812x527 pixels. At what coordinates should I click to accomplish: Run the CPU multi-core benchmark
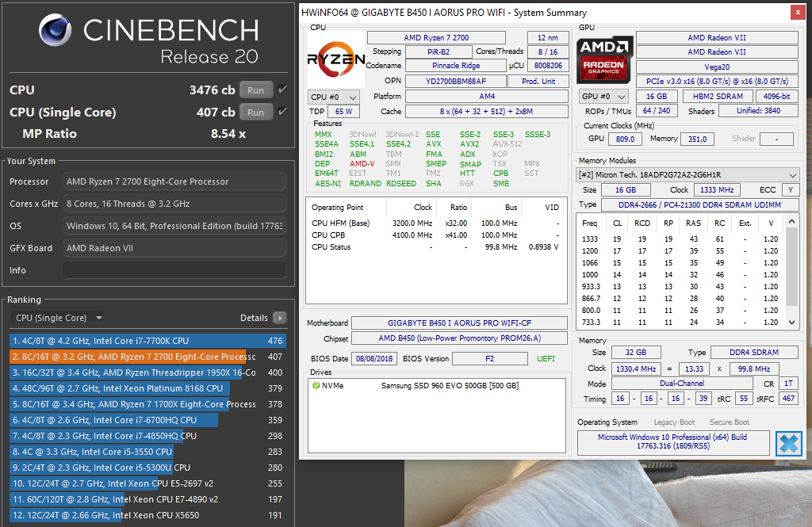[255, 90]
